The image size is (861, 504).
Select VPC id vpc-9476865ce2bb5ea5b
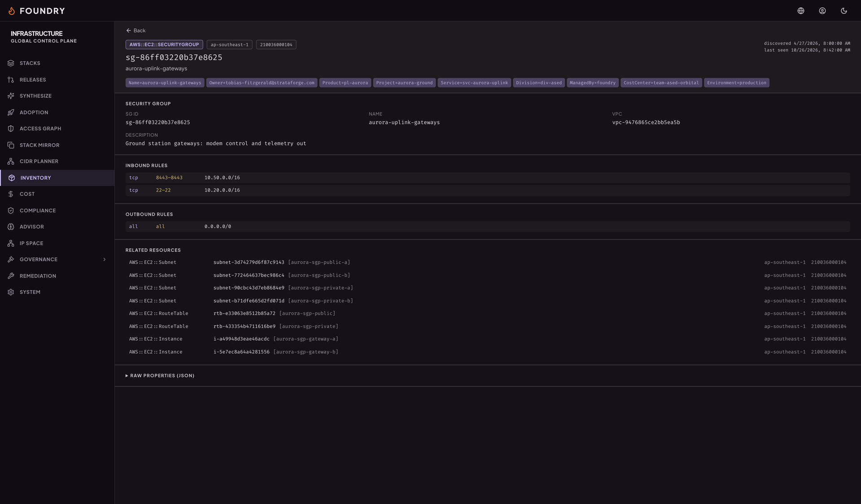(646, 122)
